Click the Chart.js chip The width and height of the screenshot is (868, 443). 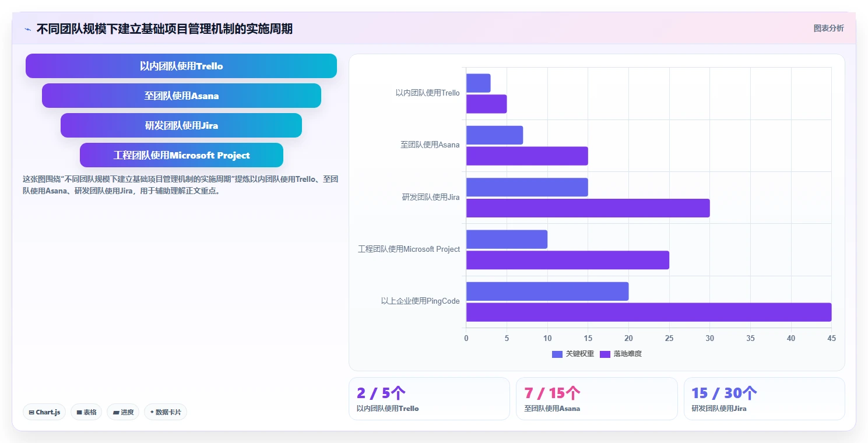click(45, 412)
